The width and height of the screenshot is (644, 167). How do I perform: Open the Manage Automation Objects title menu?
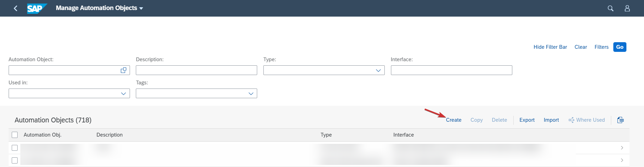point(99,8)
